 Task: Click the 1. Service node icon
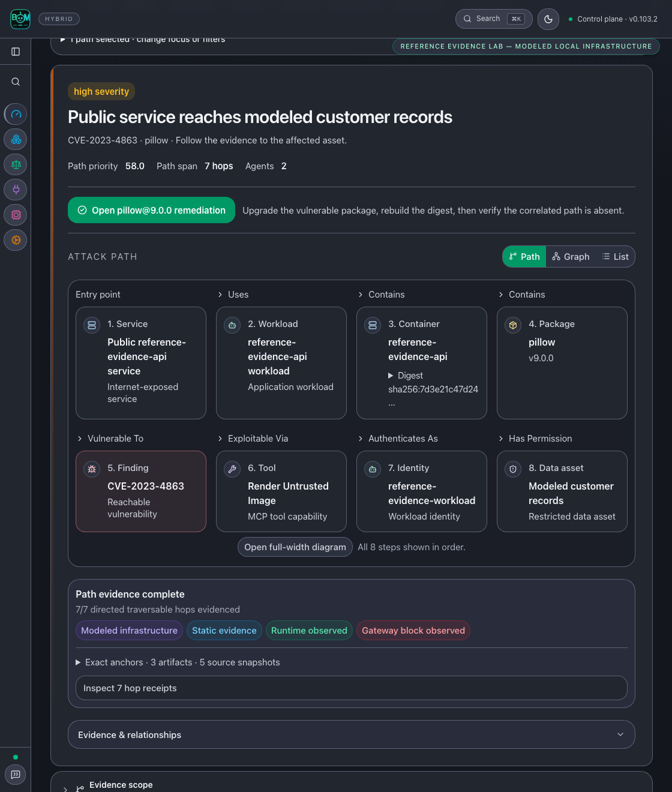[x=92, y=325]
